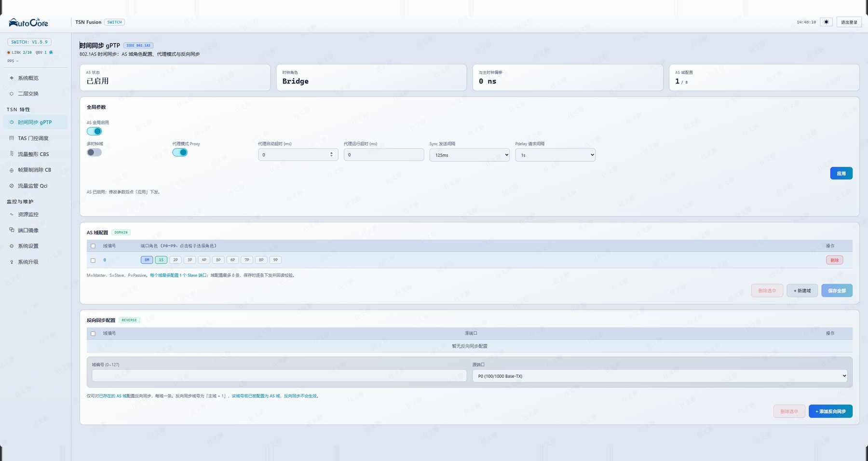
Task: Click the 资源监控 tilde icon
Action: (x=12, y=214)
